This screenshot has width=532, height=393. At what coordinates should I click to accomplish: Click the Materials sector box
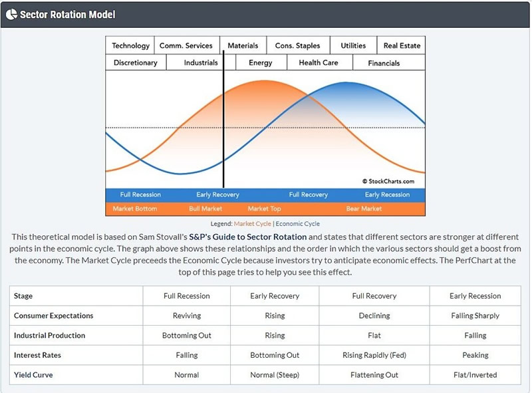pyautogui.click(x=243, y=46)
